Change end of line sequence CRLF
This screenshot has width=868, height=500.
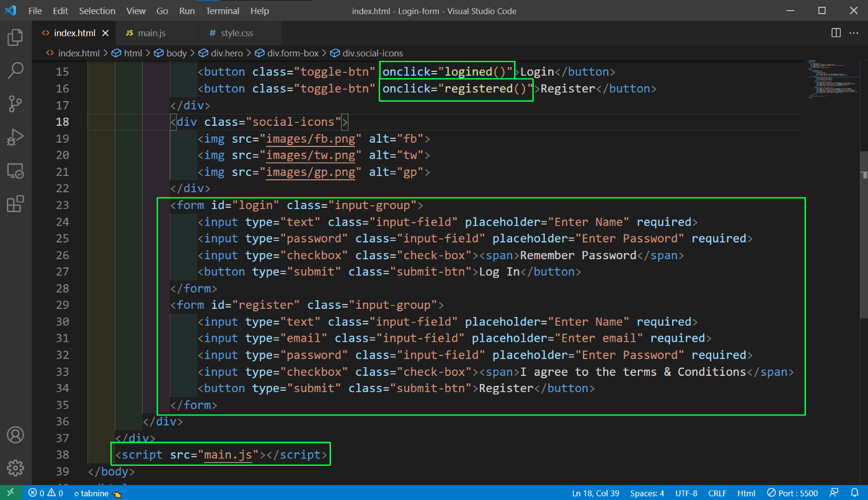[x=717, y=493]
